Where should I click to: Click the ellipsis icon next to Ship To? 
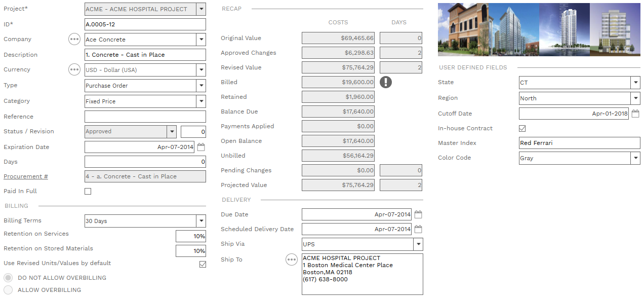click(292, 259)
